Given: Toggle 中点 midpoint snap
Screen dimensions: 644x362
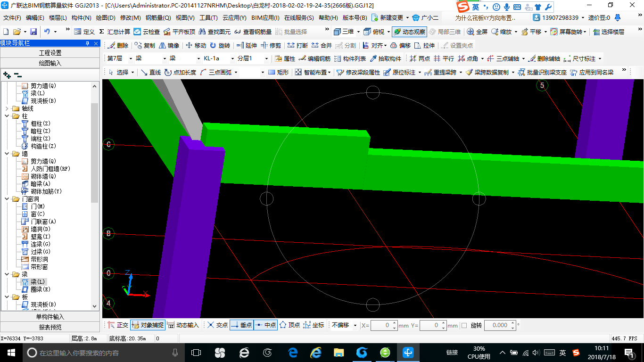Looking at the screenshot, I should tap(265, 325).
